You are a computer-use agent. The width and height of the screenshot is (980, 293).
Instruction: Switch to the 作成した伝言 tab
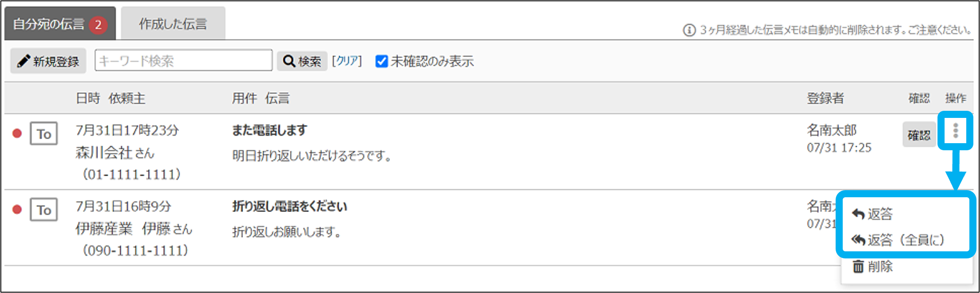tap(173, 24)
